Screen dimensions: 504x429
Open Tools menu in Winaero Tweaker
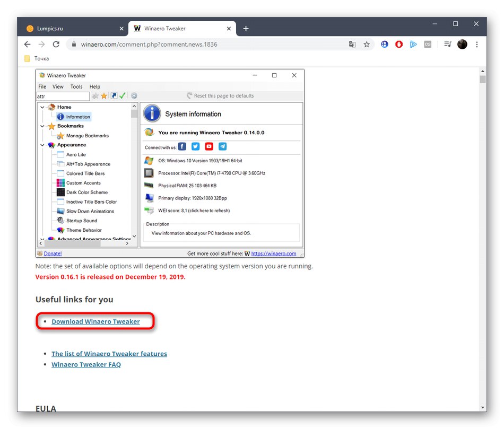pos(76,86)
